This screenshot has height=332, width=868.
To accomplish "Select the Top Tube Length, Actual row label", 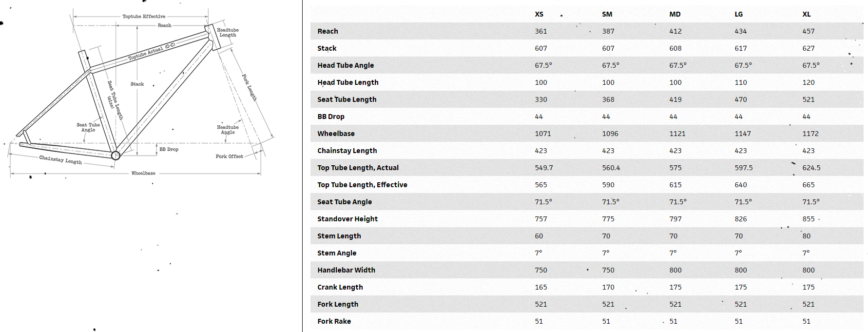I will pyautogui.click(x=358, y=168).
